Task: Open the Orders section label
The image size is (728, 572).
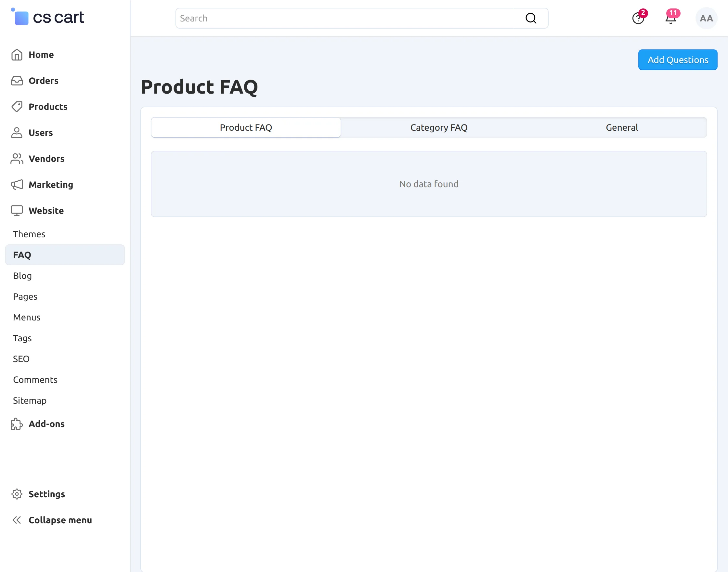Action: (44, 81)
